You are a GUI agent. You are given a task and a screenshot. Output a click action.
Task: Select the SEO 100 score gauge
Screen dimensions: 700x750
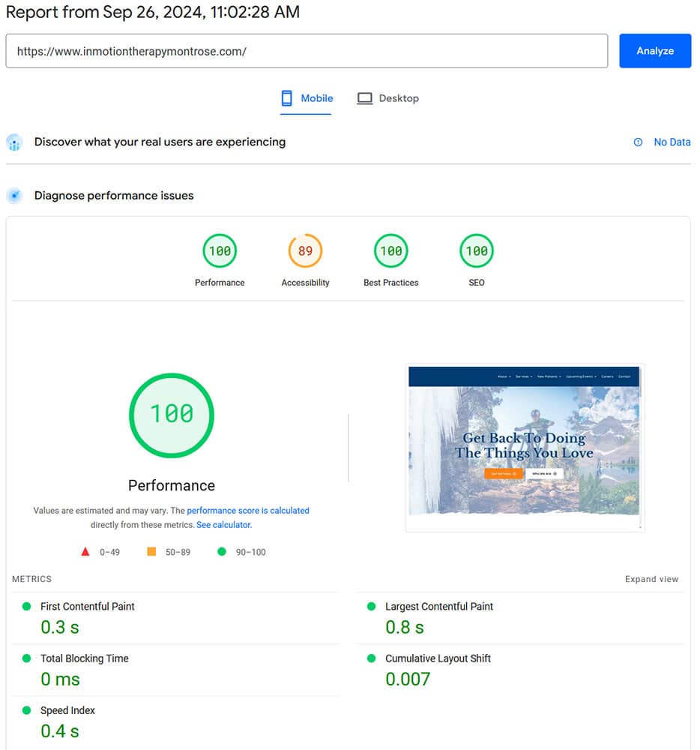(477, 250)
